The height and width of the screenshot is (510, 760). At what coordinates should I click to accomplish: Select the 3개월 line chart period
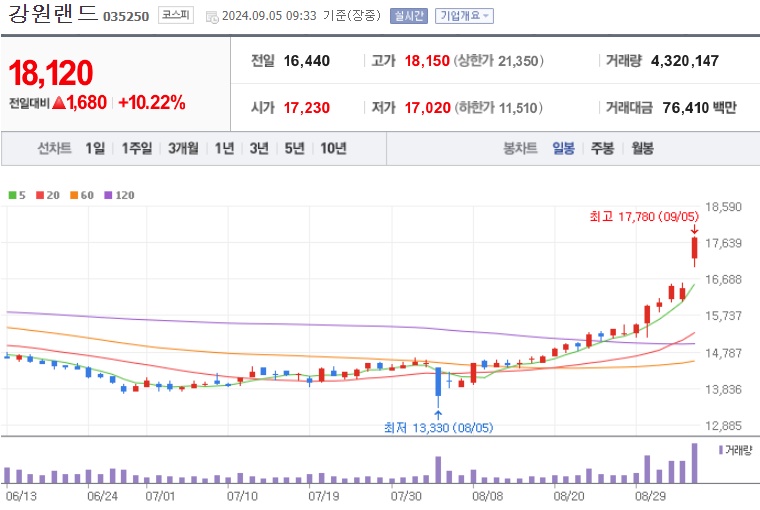tap(183, 148)
